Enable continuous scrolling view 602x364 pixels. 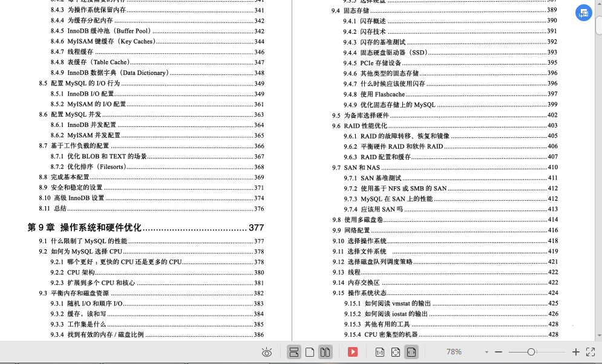(x=294, y=352)
